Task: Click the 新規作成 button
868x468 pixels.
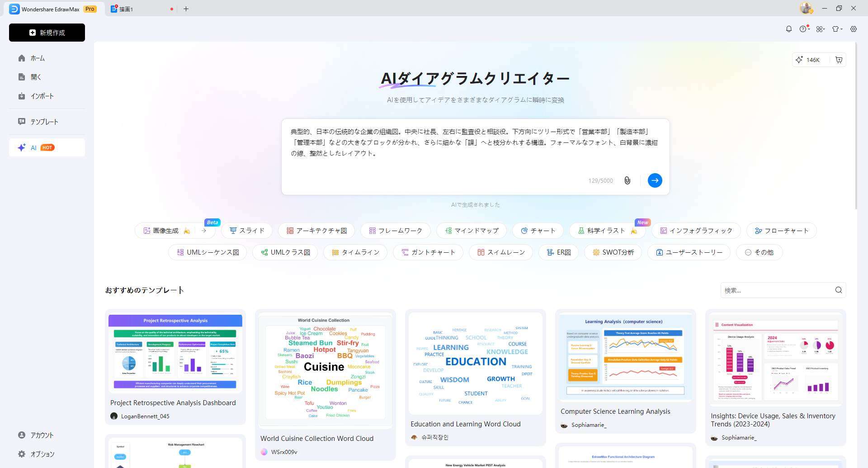Action: [x=47, y=32]
